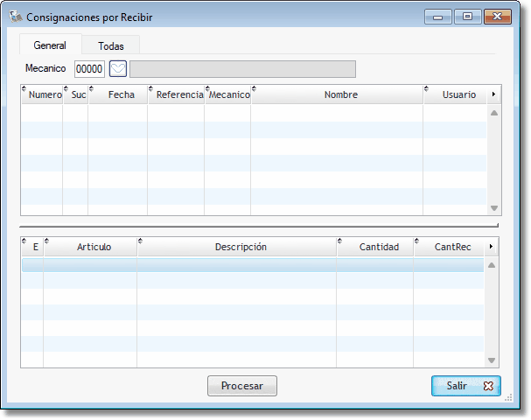Sort lower grid by Descripción column
This screenshot has width=531, height=420.
(241, 248)
